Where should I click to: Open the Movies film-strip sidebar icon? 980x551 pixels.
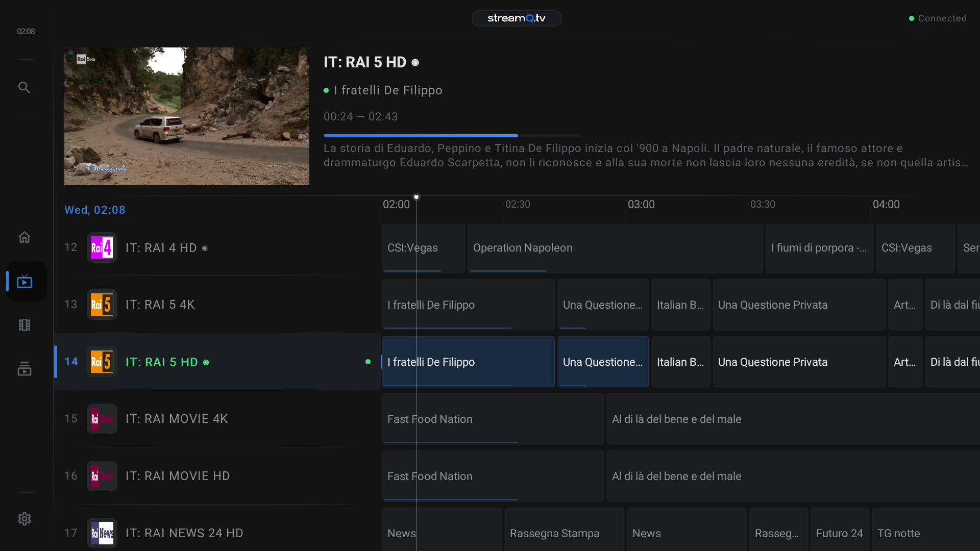24,325
